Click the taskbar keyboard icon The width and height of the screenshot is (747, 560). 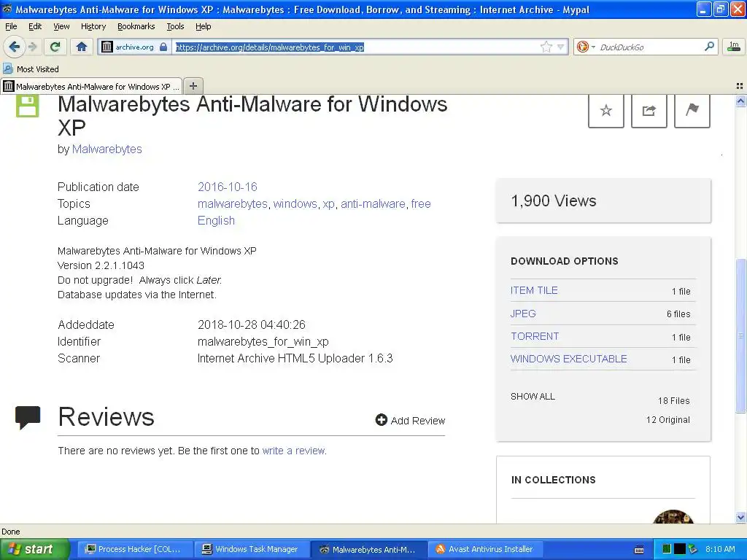pos(639,550)
